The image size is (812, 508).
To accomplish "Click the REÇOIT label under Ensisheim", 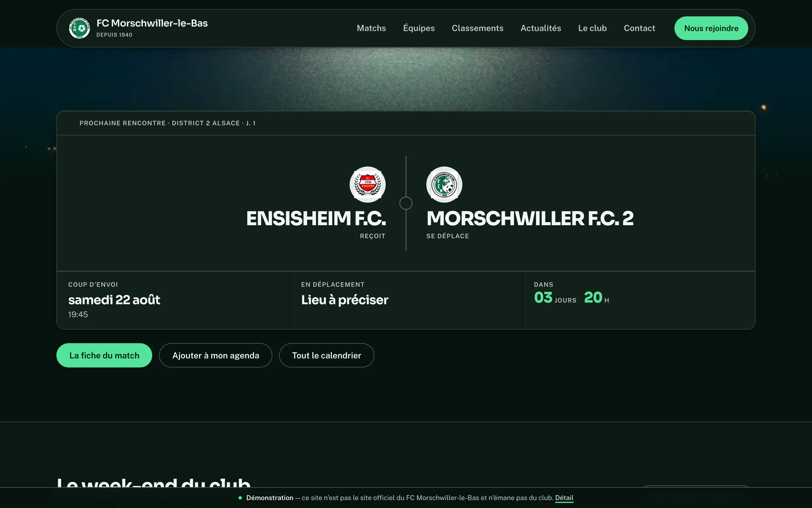I will 372,236.
